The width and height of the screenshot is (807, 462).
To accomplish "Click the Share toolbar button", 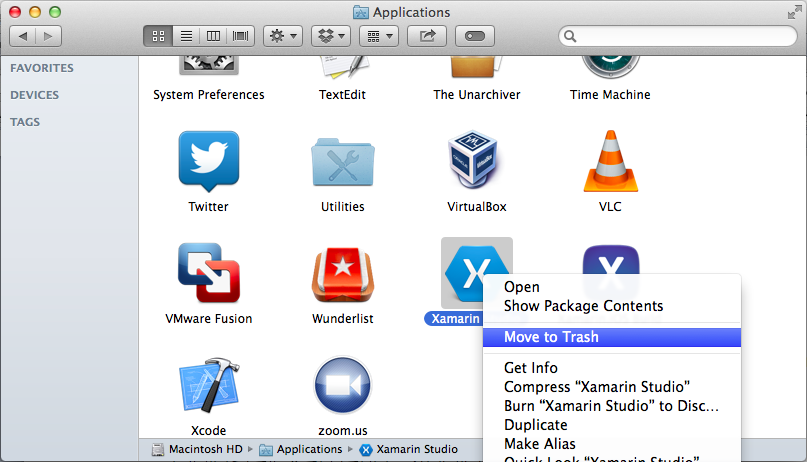I will 428,36.
